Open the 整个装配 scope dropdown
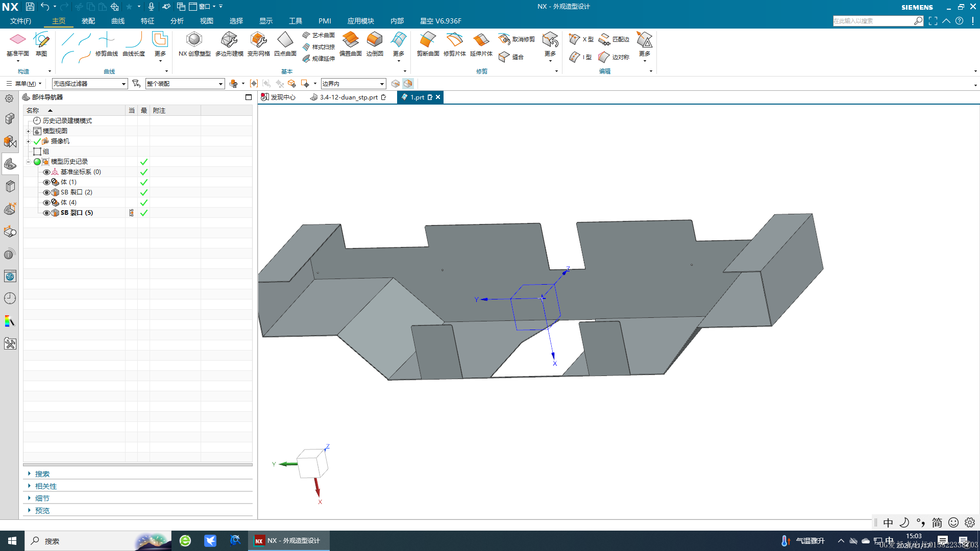This screenshot has width=980, height=551. [x=185, y=84]
